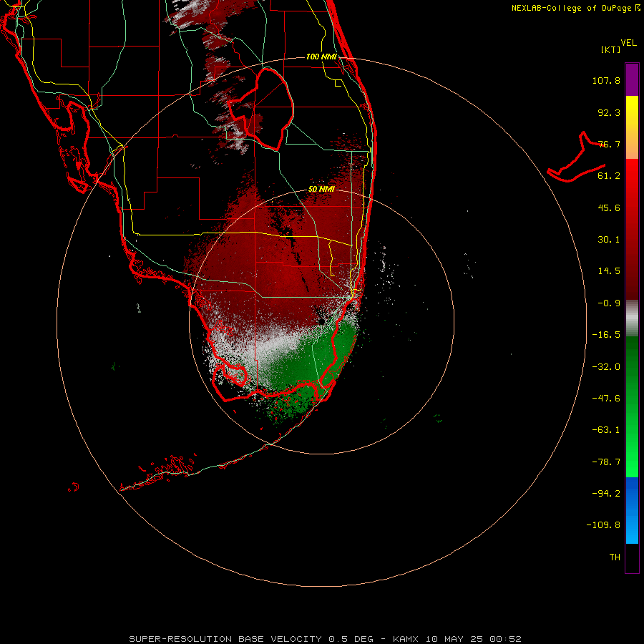Click the -94.2 velocity scale value
This screenshot has width=644, height=644.
(x=606, y=494)
